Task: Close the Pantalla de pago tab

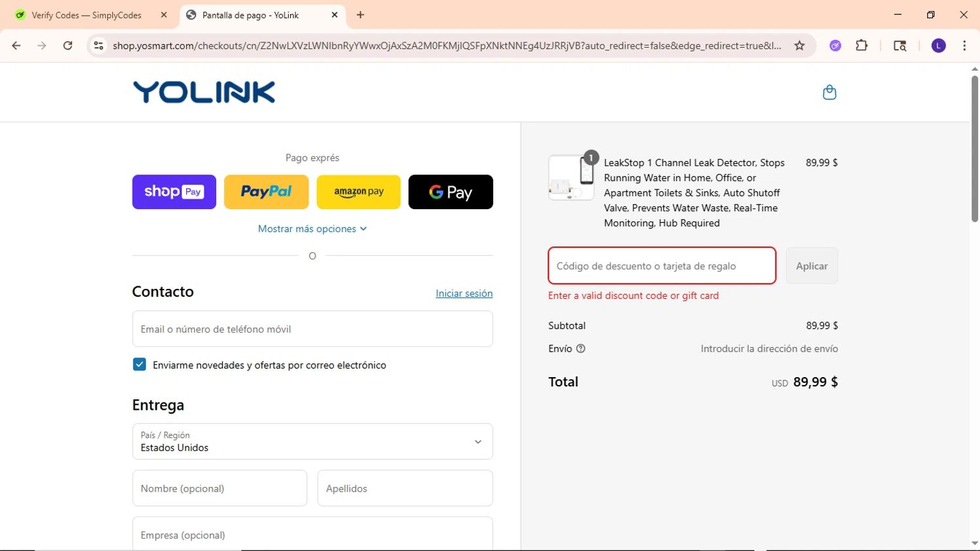Action: click(x=335, y=15)
